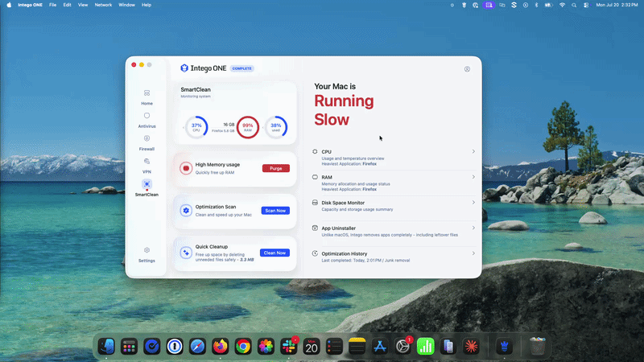Open the user account icon
644x362 pixels.
(x=467, y=69)
